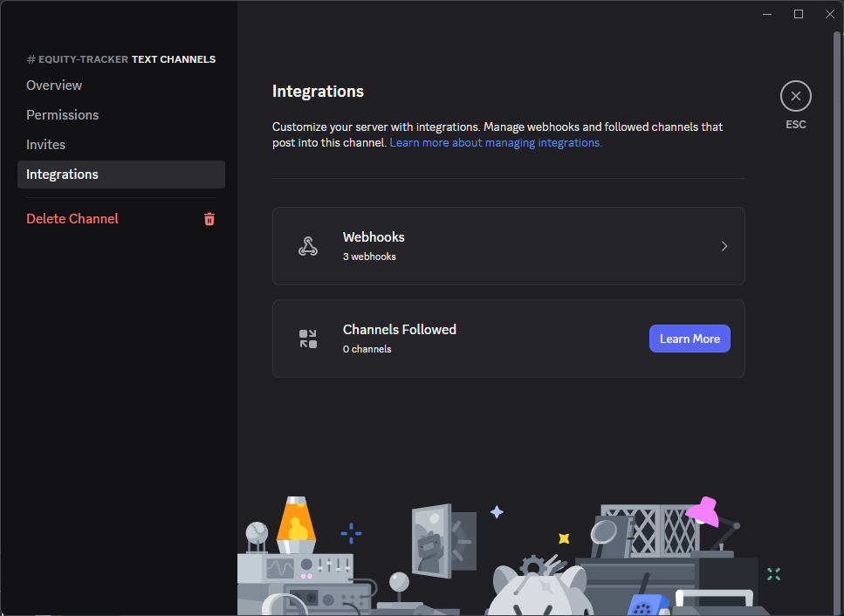This screenshot has width=844, height=616.
Task: Open the managing integrations learn more link
Action: tap(494, 142)
